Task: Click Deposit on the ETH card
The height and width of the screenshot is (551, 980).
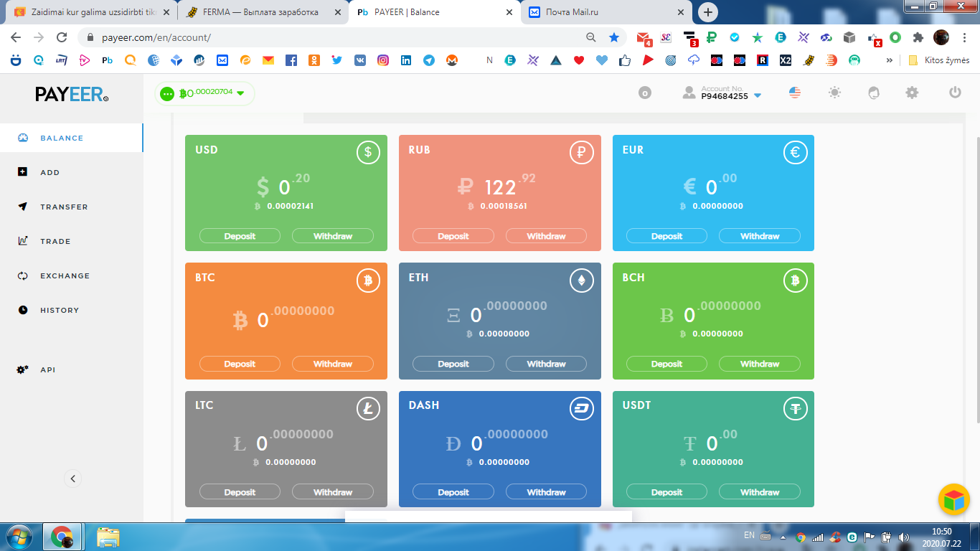Action: (x=453, y=364)
